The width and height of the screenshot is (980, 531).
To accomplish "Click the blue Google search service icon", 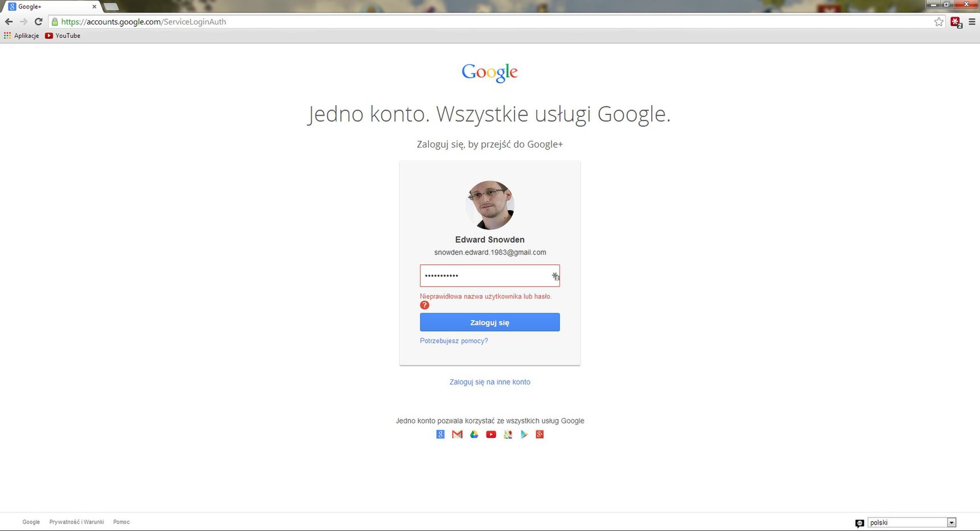I will point(440,434).
